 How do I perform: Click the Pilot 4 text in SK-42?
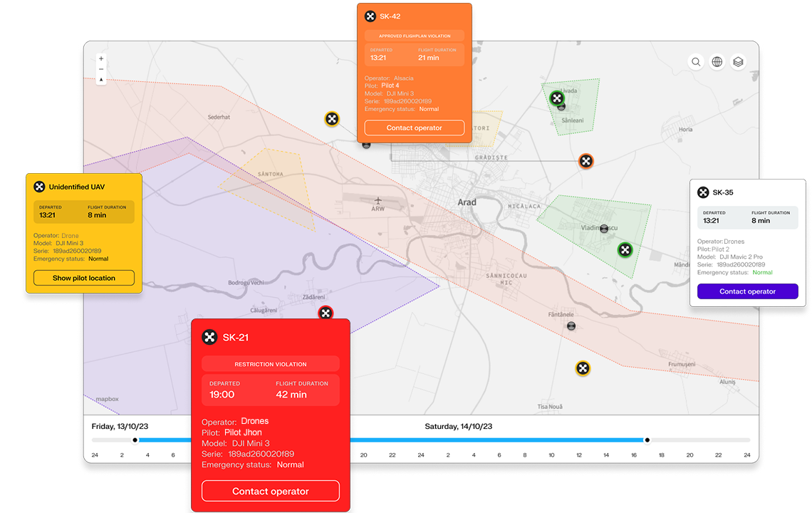point(390,85)
